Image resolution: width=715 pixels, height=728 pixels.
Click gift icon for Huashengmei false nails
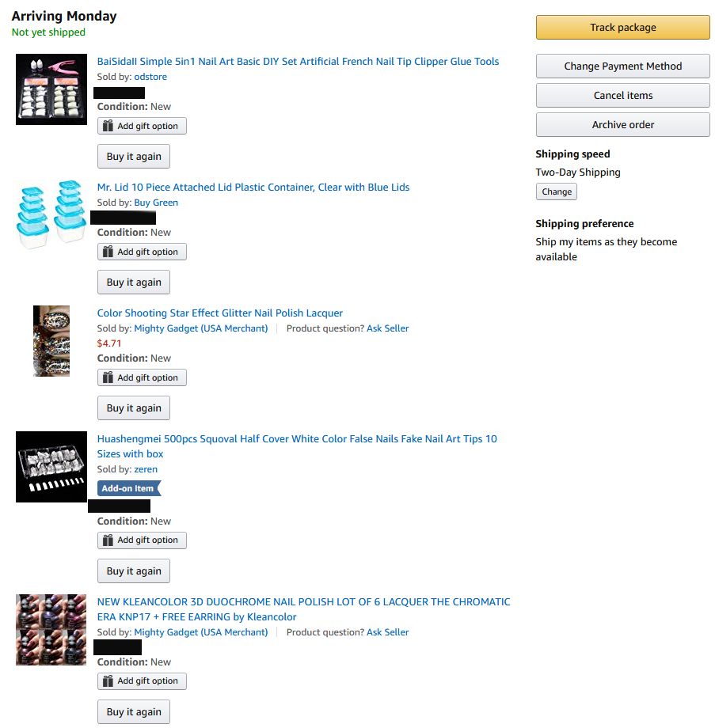[108, 540]
